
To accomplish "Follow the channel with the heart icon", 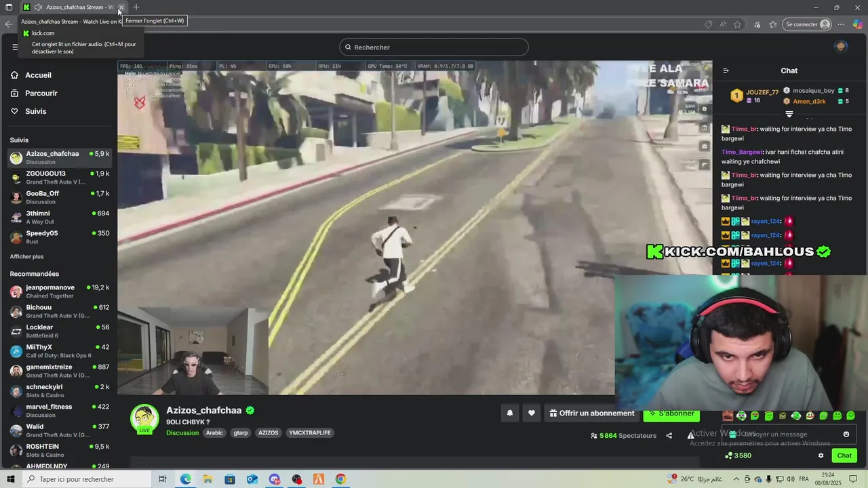I will pos(532,413).
